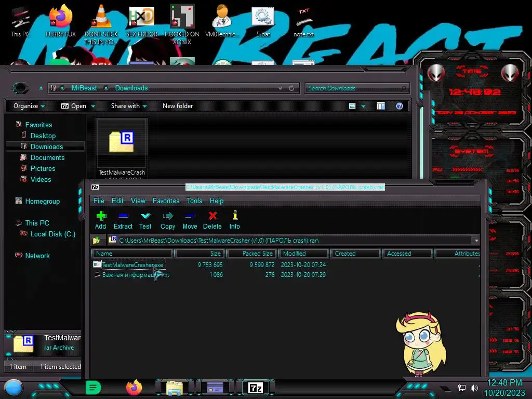The height and width of the screenshot is (399, 532).
Task: Open the Explorer Help question mark icon
Action: click(400, 106)
